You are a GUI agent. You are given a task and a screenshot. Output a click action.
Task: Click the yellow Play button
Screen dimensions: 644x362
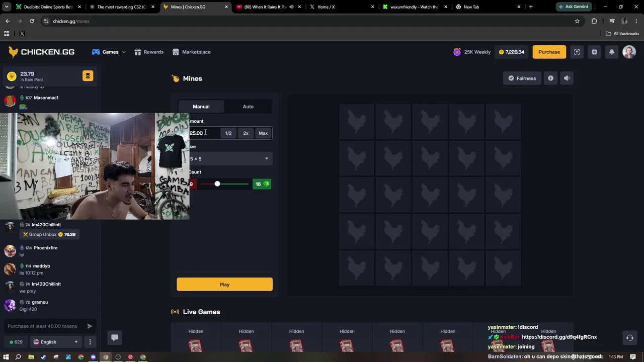(x=224, y=285)
